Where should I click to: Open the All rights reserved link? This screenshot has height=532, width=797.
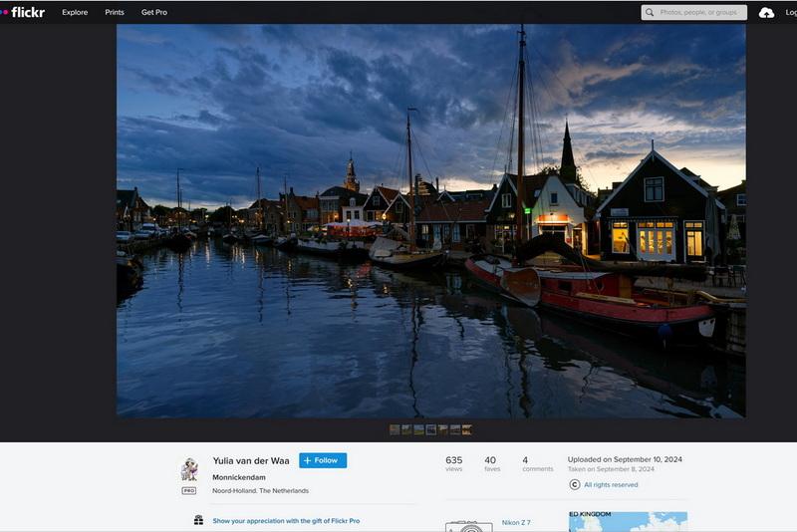[611, 485]
